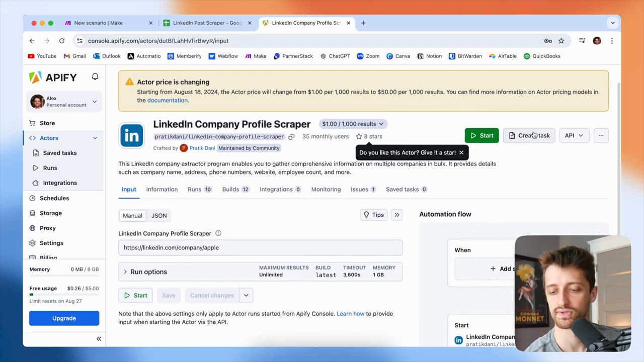Open the Notion bookmark
644x362 pixels.
click(x=429, y=56)
